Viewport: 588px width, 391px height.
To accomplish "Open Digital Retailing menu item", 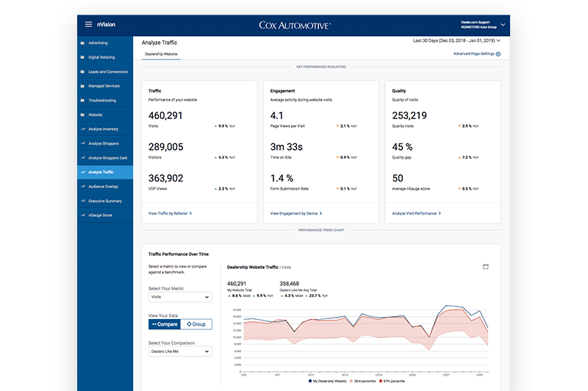I will (105, 57).
